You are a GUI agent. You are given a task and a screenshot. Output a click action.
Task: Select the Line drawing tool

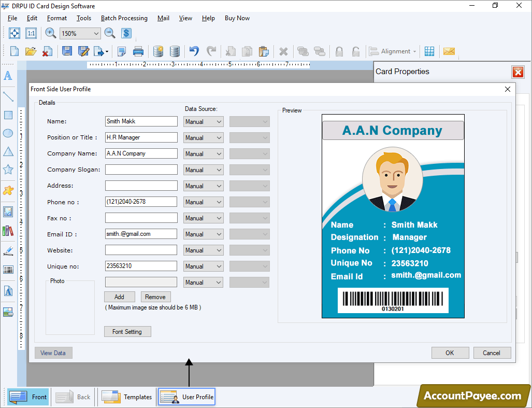pos(8,97)
